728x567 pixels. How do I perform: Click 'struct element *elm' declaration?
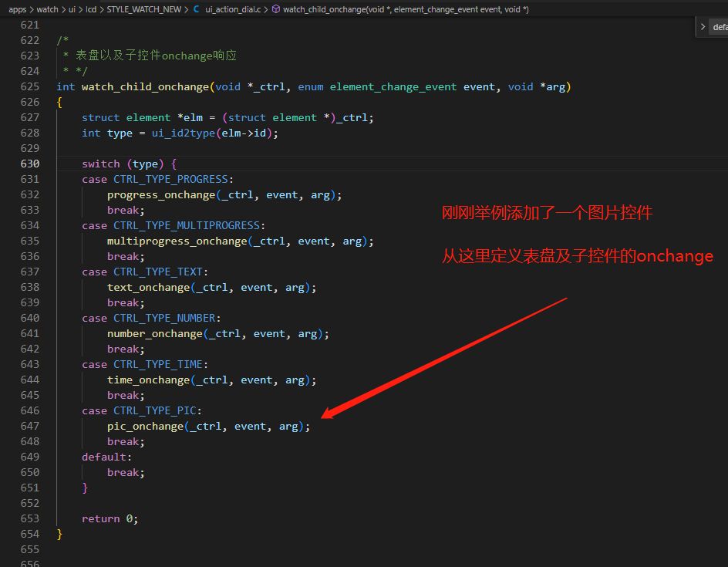pos(142,118)
